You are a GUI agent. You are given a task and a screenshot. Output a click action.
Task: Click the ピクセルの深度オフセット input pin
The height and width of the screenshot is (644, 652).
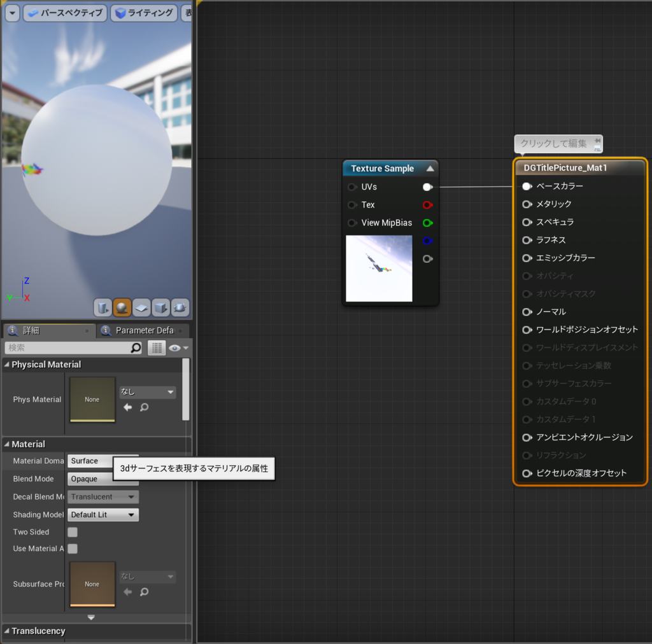[527, 473]
